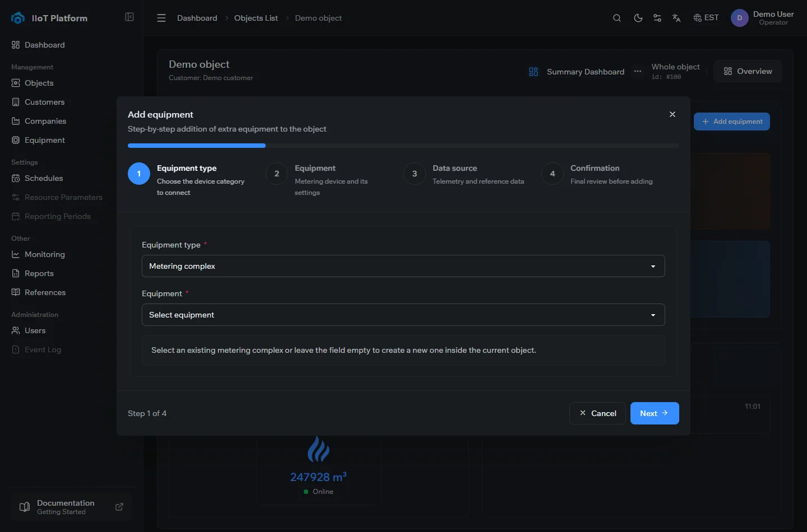807x532 pixels.
Task: Open Demo User Operator profile name
Action: click(x=773, y=18)
